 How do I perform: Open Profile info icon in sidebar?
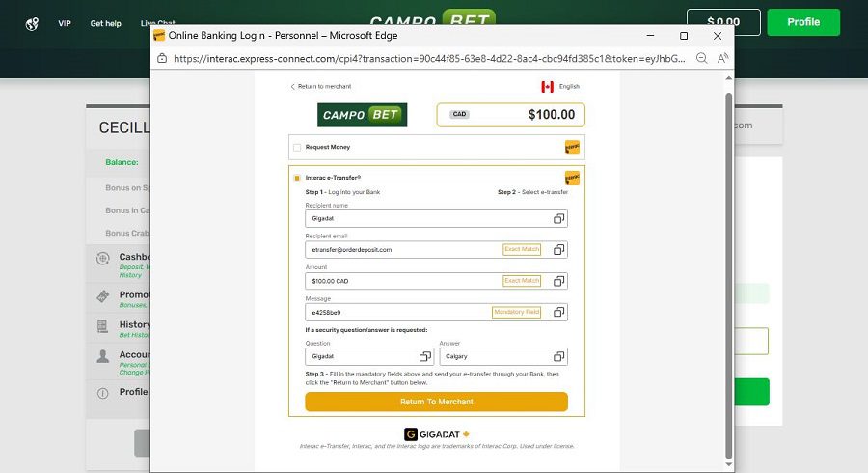coord(103,393)
